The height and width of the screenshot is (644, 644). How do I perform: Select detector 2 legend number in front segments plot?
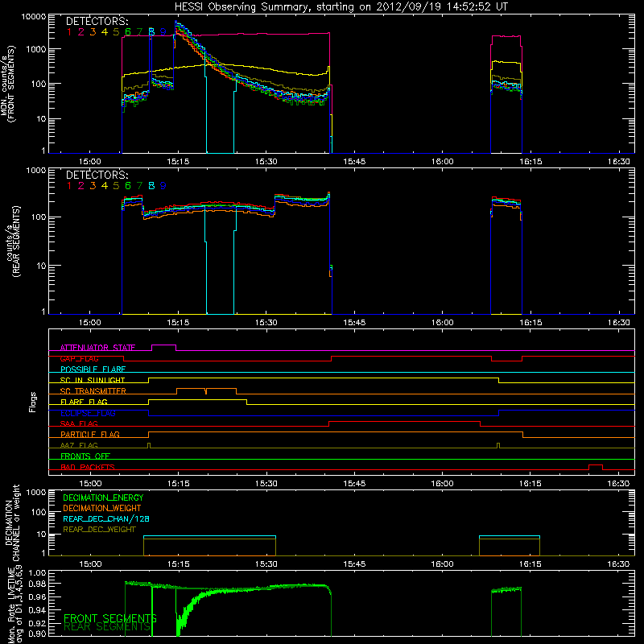coord(81,32)
